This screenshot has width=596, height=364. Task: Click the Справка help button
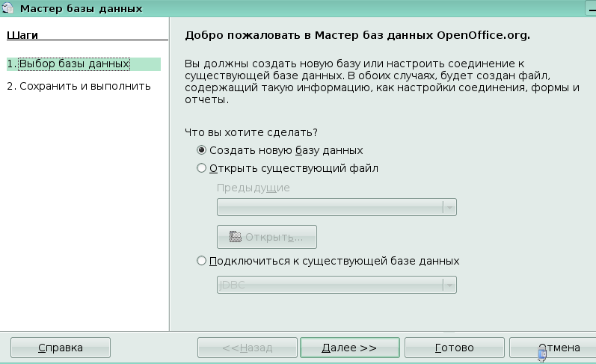click(61, 348)
